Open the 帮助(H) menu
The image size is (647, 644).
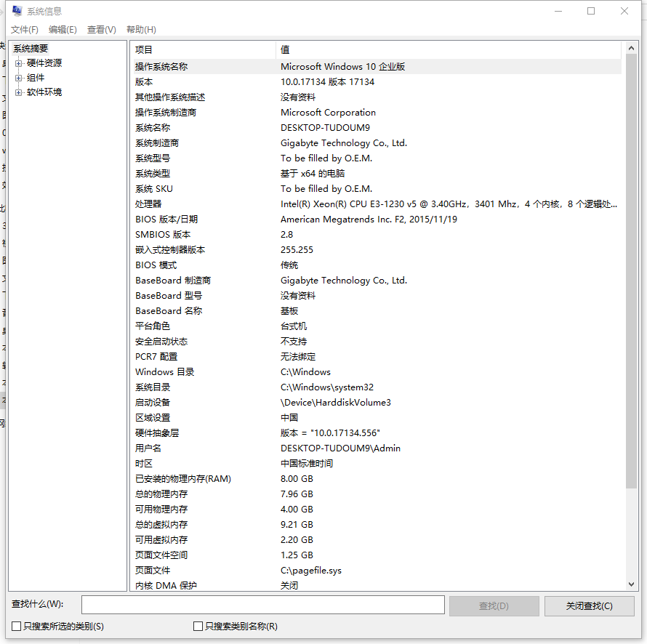click(x=141, y=30)
